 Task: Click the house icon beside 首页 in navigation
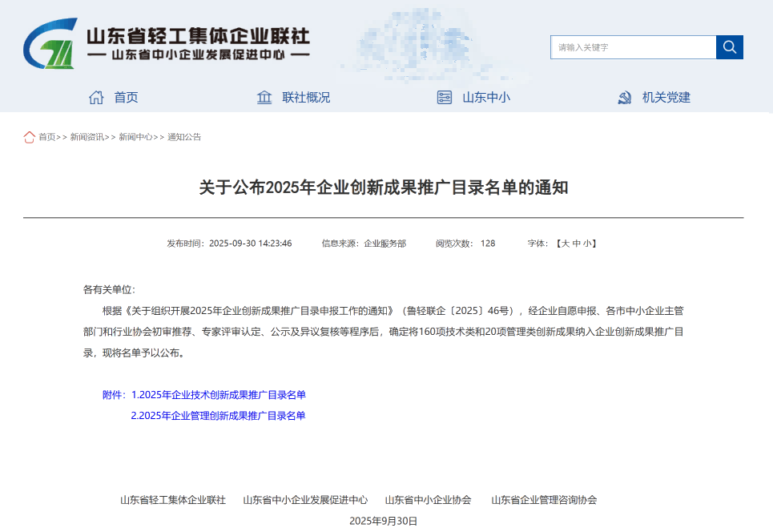pos(96,98)
